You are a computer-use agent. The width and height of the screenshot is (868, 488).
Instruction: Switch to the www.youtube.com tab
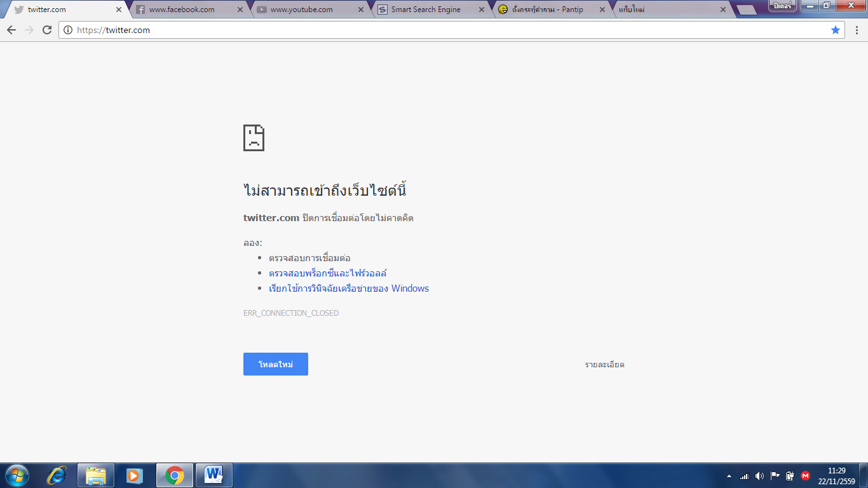(309, 10)
